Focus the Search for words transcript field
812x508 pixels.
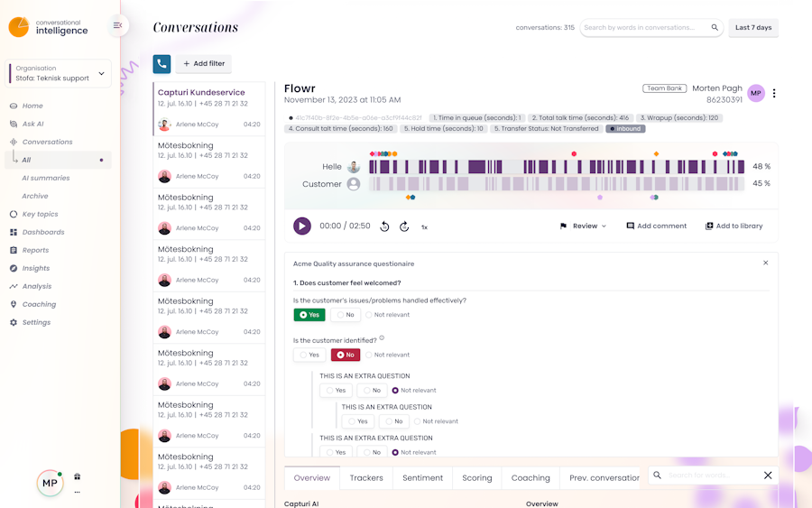[x=711, y=476]
